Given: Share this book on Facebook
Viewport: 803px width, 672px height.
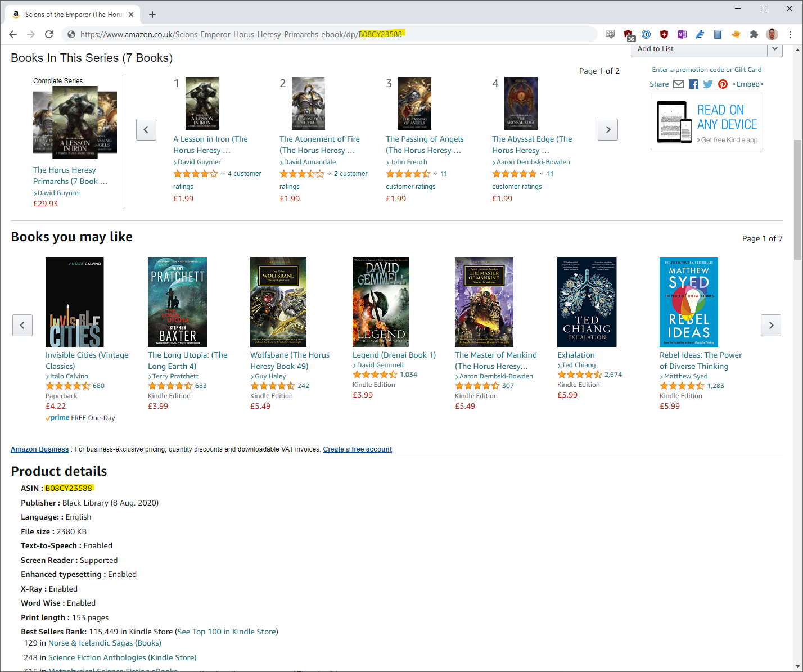Looking at the screenshot, I should [693, 84].
